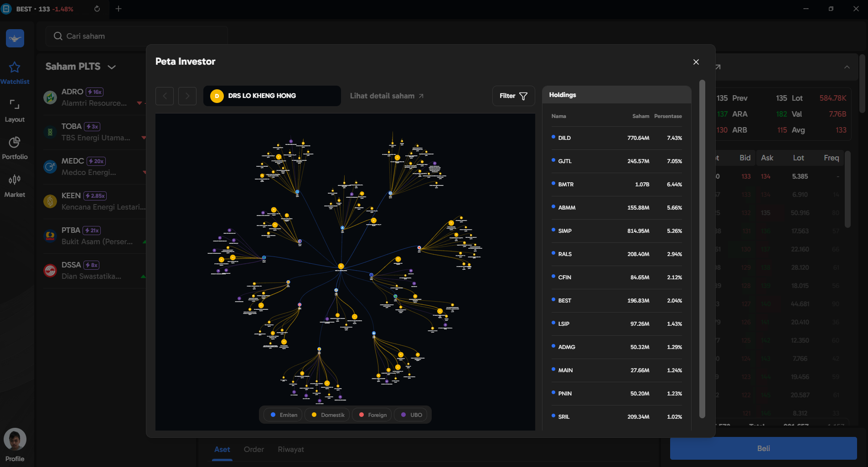Add a new tab with plus icon
This screenshot has width=868, height=467.
(119, 9)
